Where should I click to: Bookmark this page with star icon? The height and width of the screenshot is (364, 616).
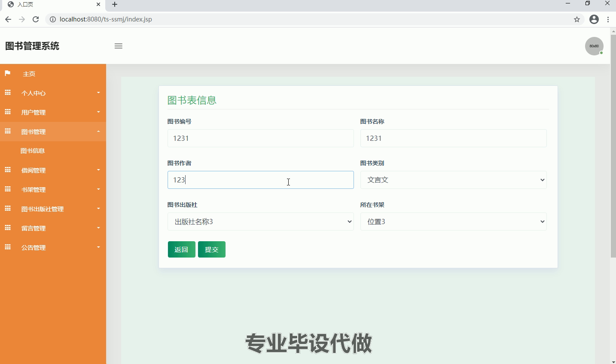coord(577,19)
